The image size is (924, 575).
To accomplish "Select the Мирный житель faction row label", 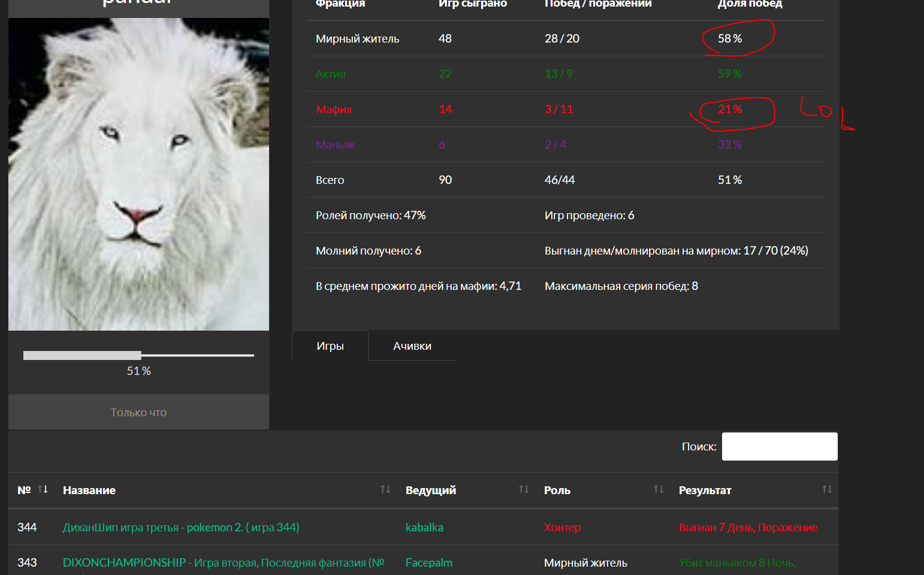I will [357, 39].
